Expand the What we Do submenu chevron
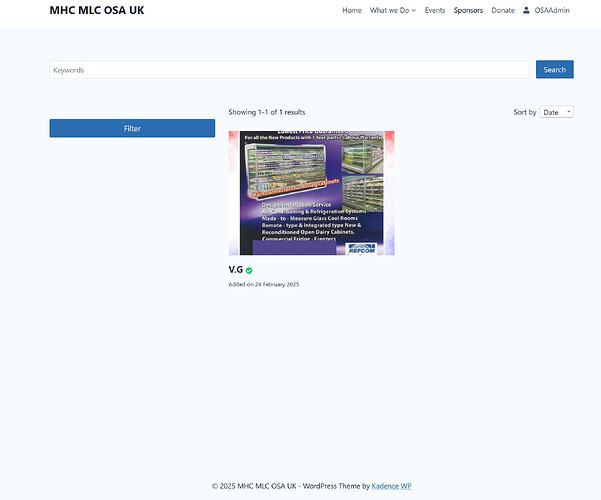The image size is (601, 500). pyautogui.click(x=414, y=11)
